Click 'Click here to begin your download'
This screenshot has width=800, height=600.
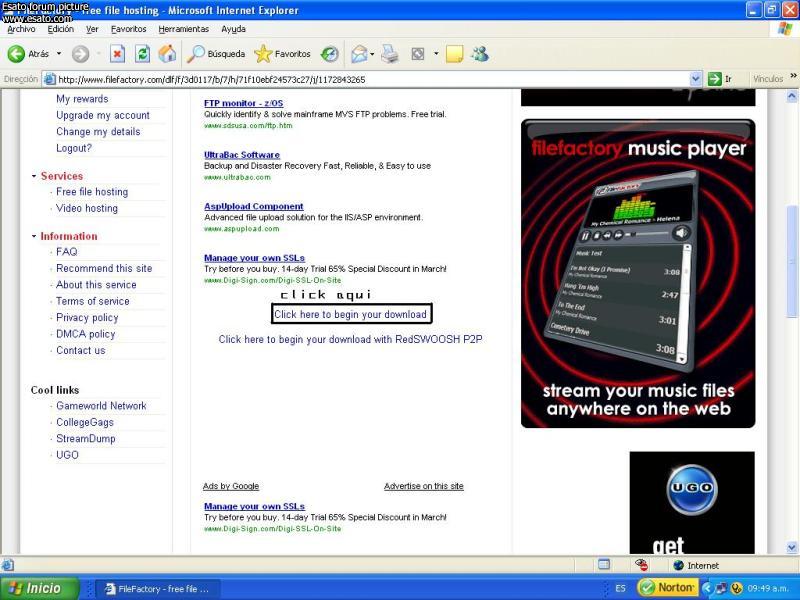(351, 314)
